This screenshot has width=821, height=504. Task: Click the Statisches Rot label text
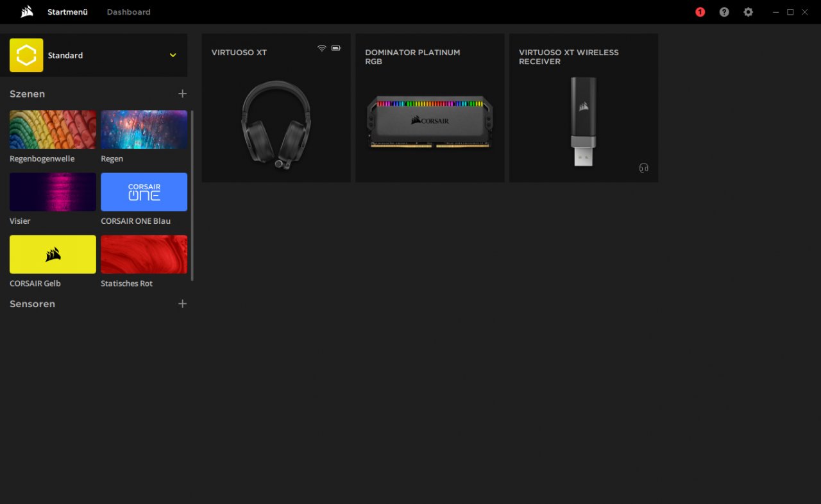126,283
